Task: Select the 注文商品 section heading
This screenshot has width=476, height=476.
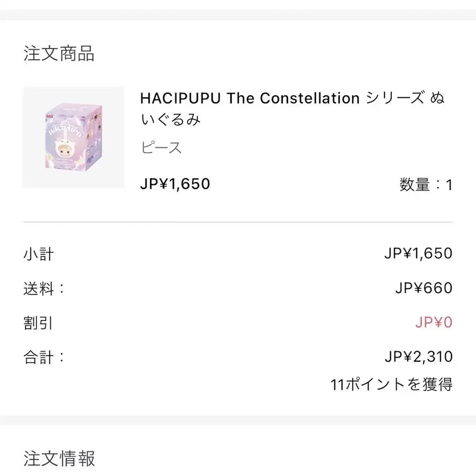Action: (x=59, y=53)
